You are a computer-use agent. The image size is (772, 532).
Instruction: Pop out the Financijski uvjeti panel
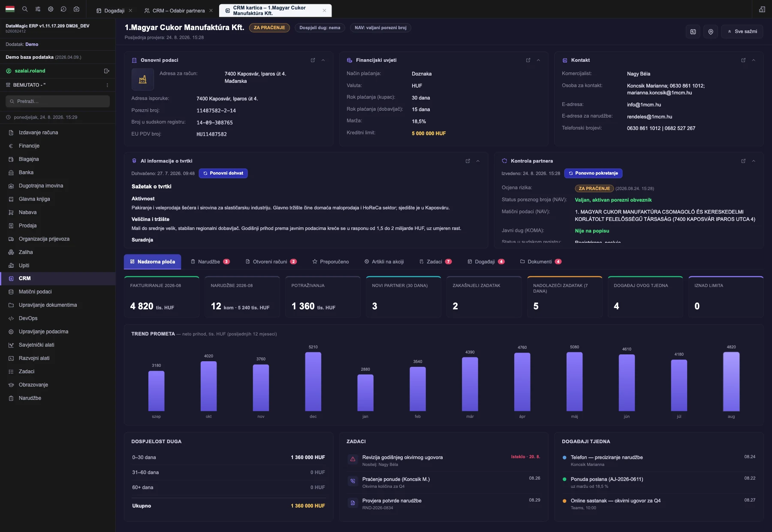(528, 60)
